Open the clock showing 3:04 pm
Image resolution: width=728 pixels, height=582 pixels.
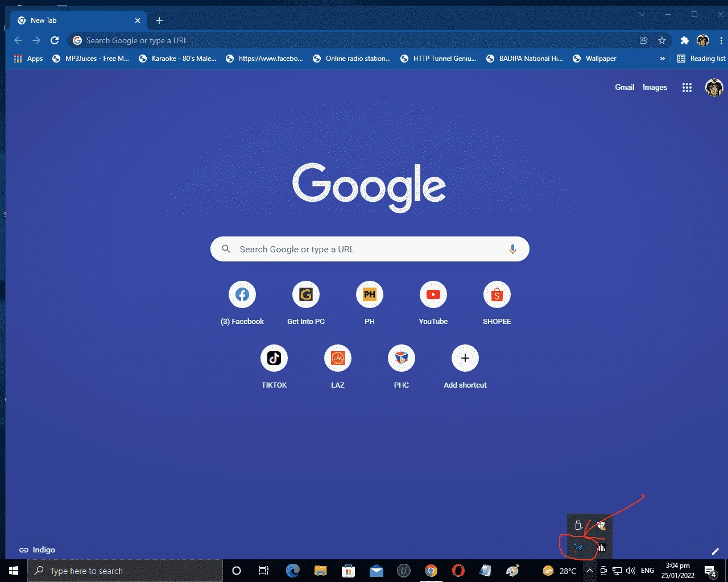coord(678,571)
